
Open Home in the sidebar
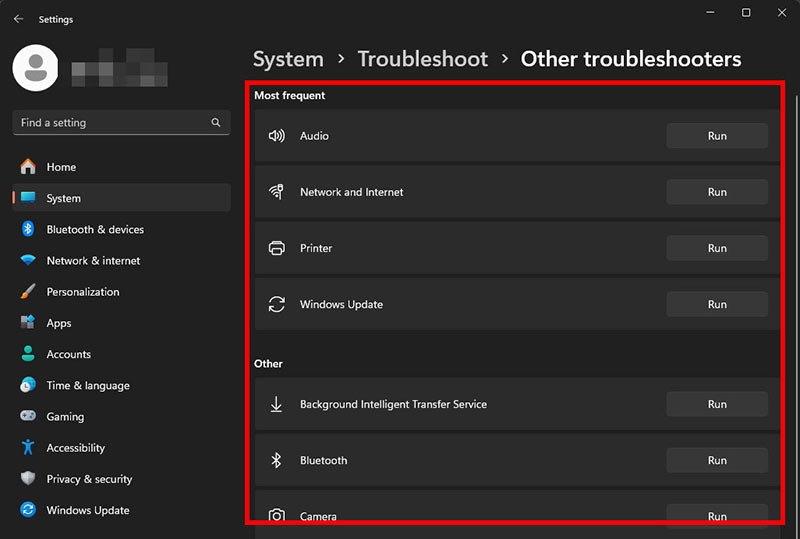click(121, 167)
